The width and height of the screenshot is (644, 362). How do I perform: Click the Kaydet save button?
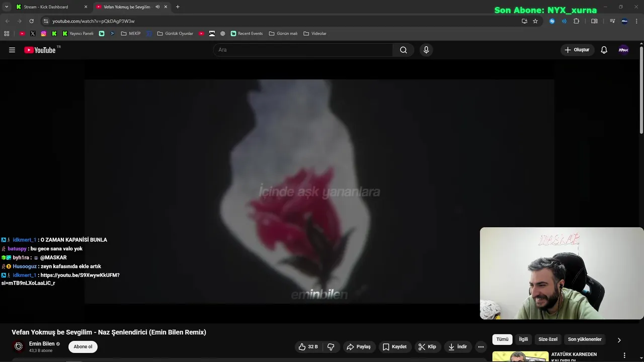394,347
